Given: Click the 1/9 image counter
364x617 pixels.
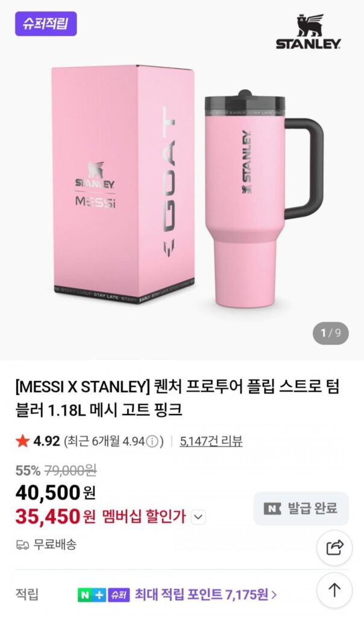Looking at the screenshot, I should (x=330, y=333).
